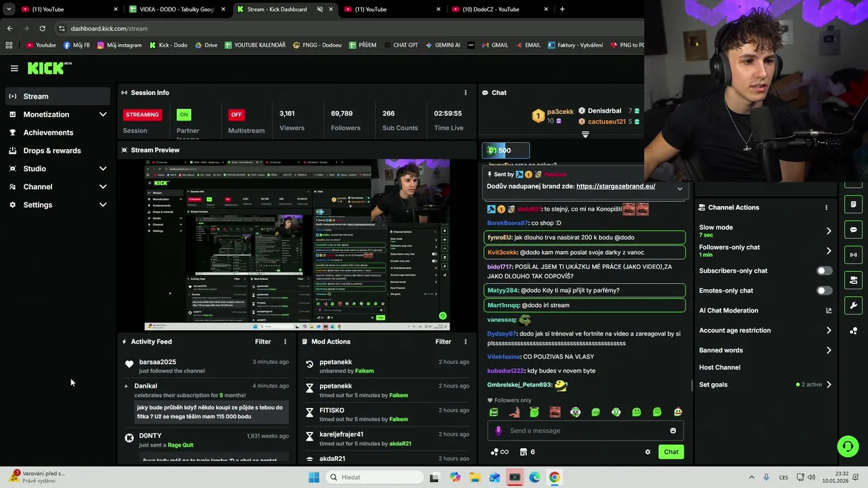The width and height of the screenshot is (868, 488).
Task: Reload the page with browser refresh button
Action: point(42,28)
